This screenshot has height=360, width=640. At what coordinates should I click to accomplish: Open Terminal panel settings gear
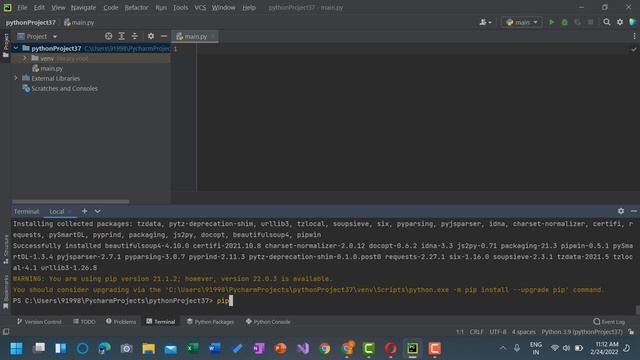click(620, 211)
